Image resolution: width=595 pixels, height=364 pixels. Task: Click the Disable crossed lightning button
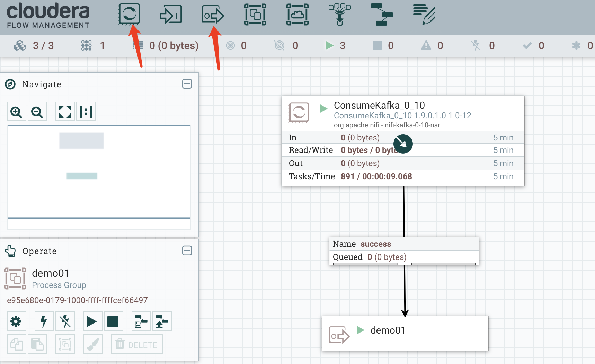click(x=65, y=321)
